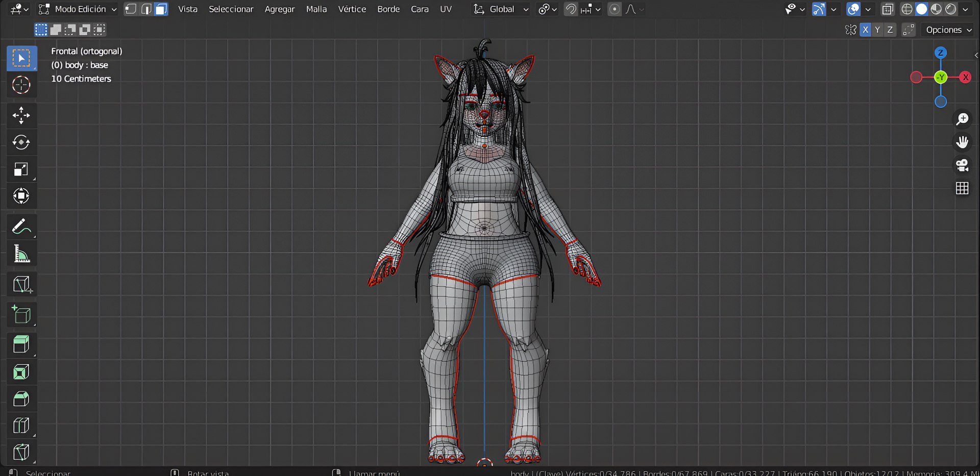
Task: Set selection mode to intersect
Action: click(x=99, y=30)
